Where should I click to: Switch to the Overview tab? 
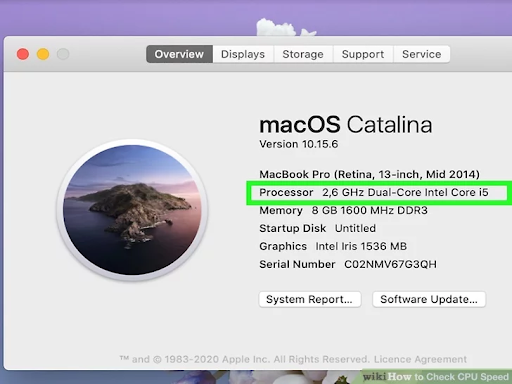coord(179,54)
